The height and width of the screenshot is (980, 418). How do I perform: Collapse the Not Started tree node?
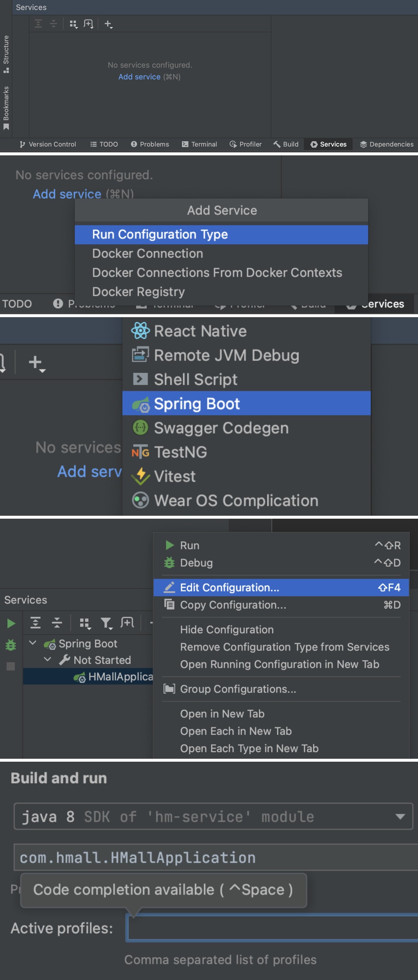point(48,659)
